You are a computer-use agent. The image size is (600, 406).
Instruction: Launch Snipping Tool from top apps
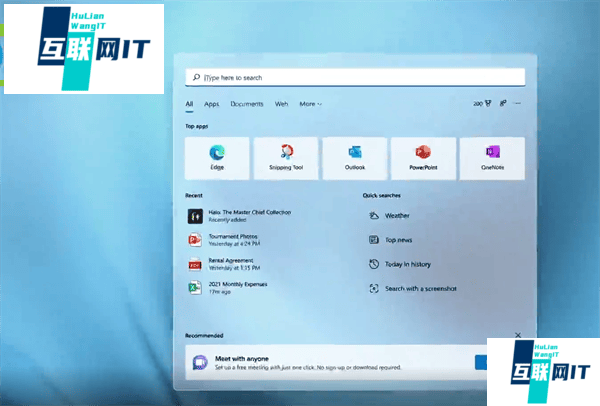286,157
